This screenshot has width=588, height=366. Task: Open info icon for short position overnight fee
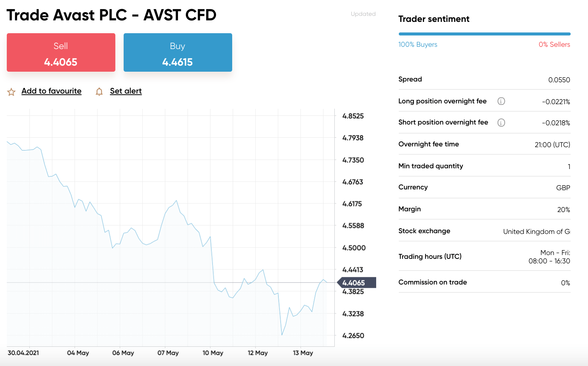pyautogui.click(x=501, y=123)
